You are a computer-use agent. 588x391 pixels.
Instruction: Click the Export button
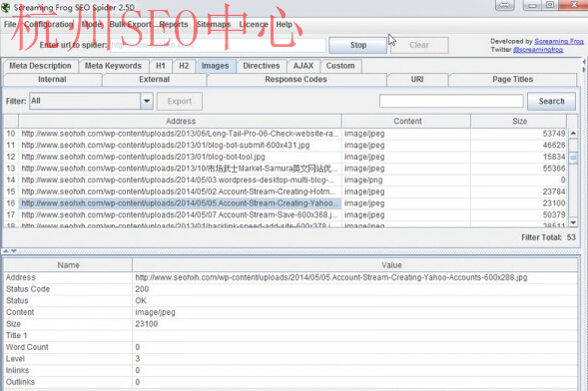[x=180, y=101]
